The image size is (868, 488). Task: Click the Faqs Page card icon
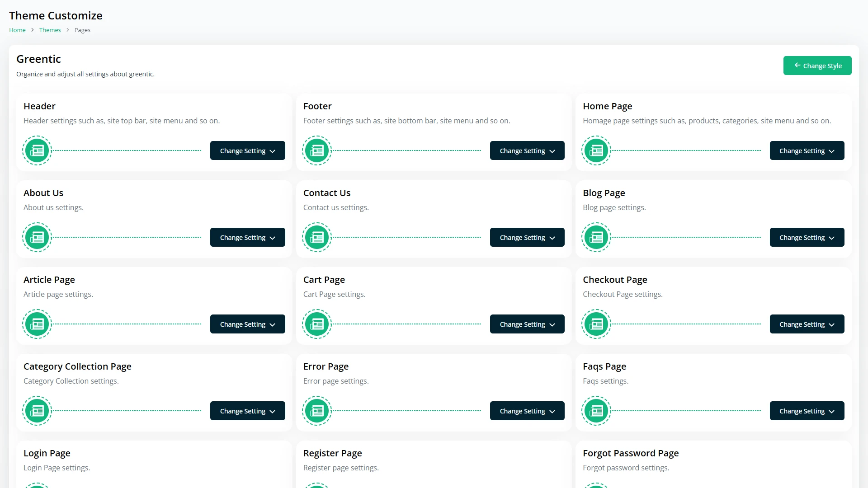pyautogui.click(x=596, y=411)
